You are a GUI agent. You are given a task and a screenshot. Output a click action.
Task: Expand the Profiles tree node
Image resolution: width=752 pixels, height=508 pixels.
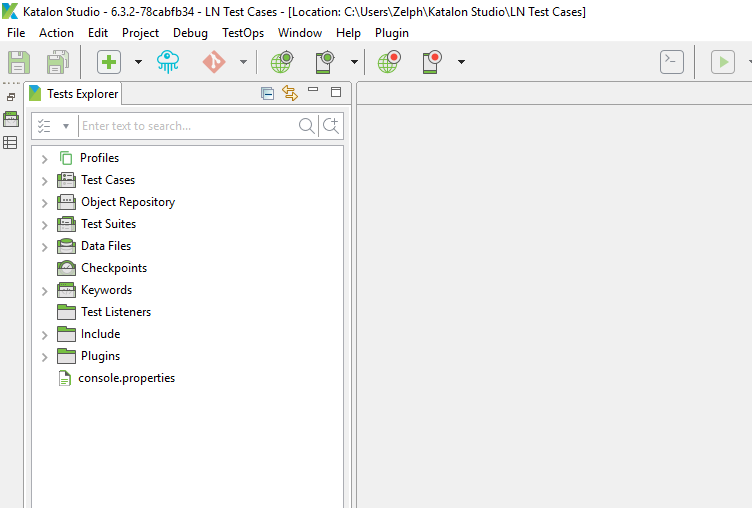tap(45, 159)
